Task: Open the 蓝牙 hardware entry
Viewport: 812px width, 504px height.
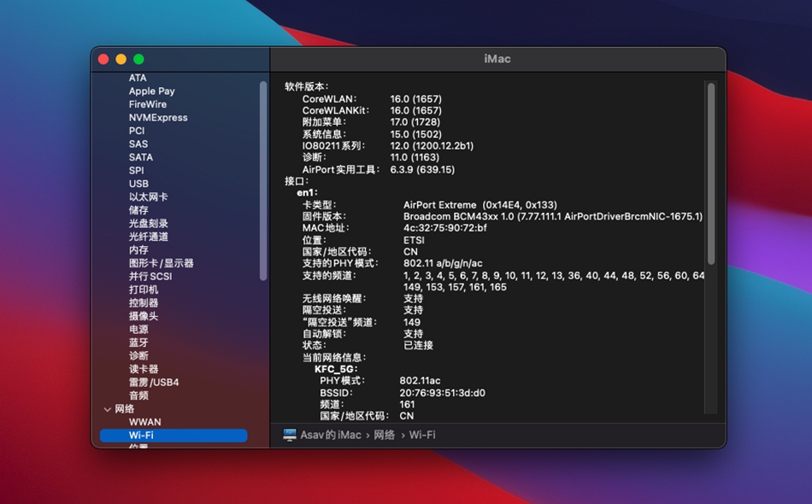Action: tap(138, 343)
